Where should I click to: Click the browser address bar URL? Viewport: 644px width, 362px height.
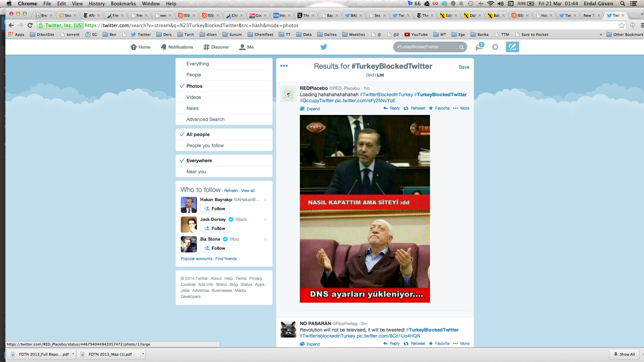point(192,25)
